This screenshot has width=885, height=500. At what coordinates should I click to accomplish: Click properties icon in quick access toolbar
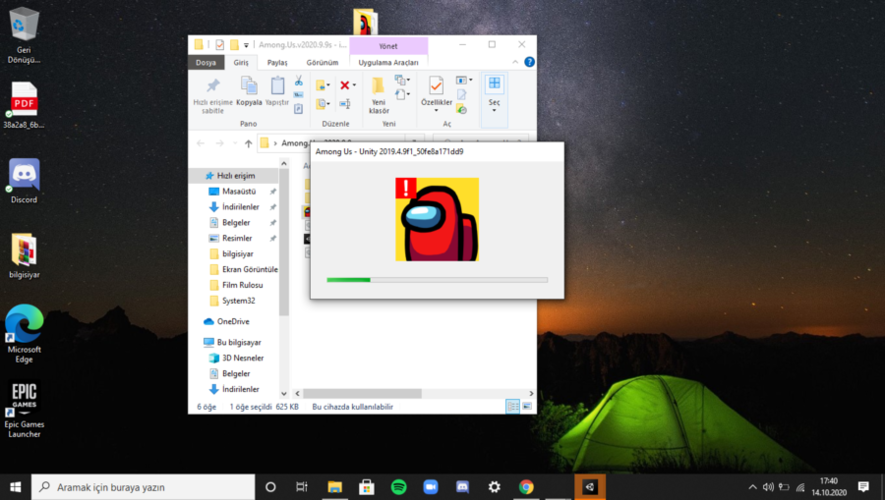[220, 45]
